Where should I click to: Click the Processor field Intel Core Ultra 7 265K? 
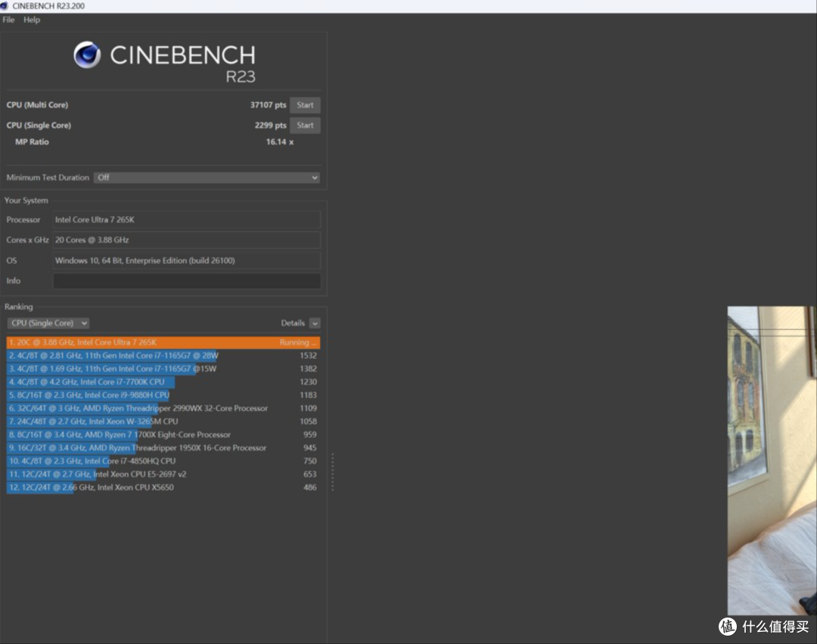(187, 220)
